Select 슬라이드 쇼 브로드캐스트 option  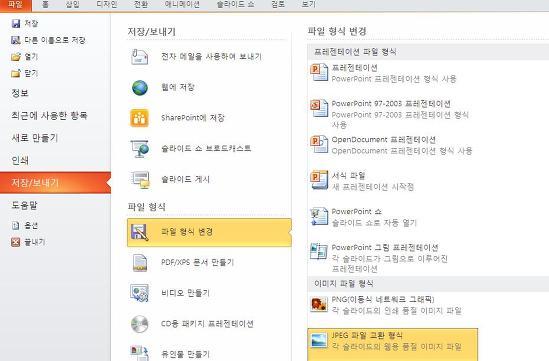[209, 149]
